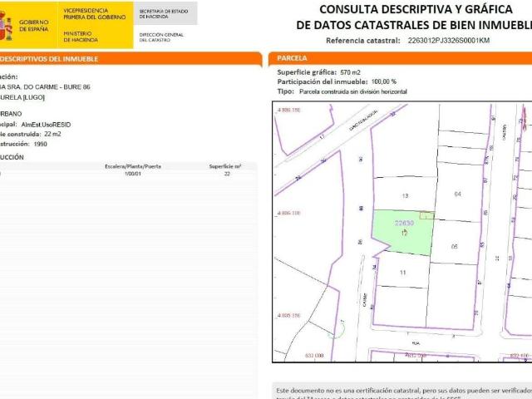Screen dimensions: 532x399
Task: Click the 'Superficie gráfica' label
Action: [307, 72]
